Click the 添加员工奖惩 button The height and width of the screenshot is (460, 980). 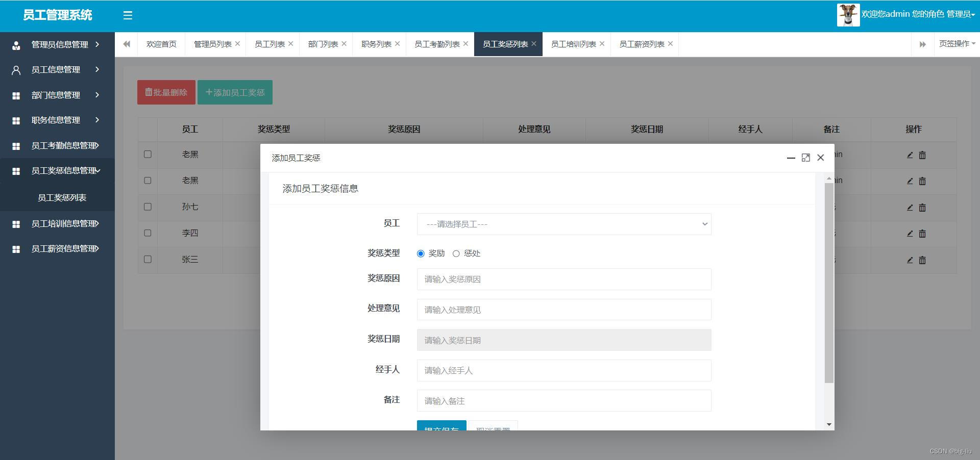(235, 92)
